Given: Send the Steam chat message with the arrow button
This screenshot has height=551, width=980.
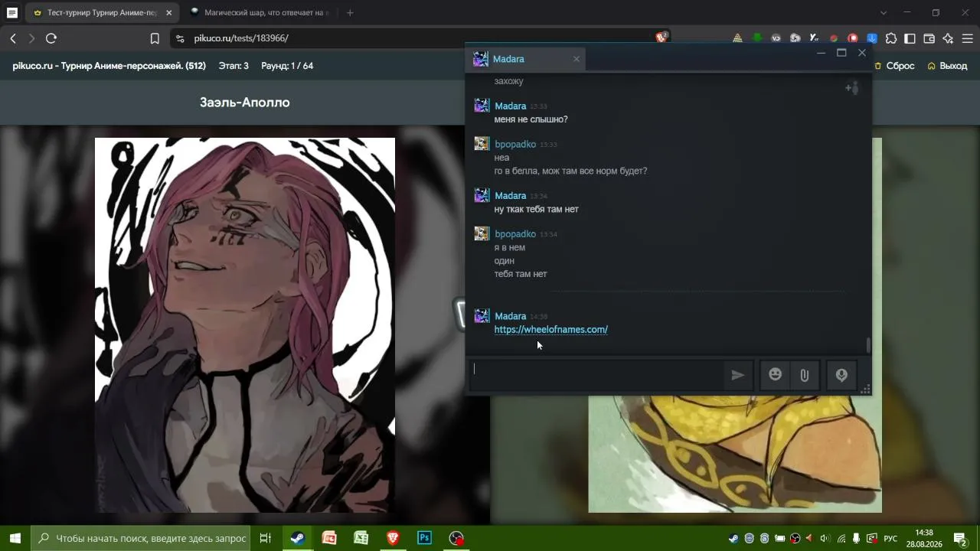Looking at the screenshot, I should tap(737, 375).
